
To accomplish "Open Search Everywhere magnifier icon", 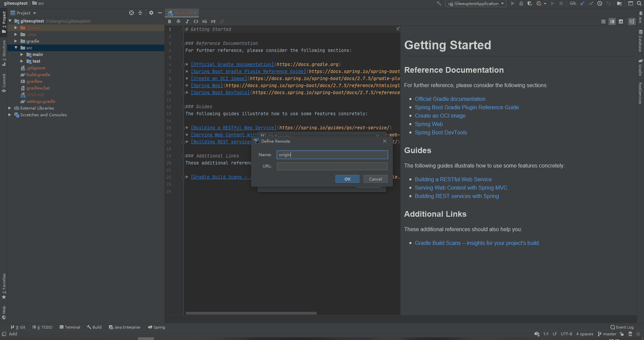I will coord(639,4).
